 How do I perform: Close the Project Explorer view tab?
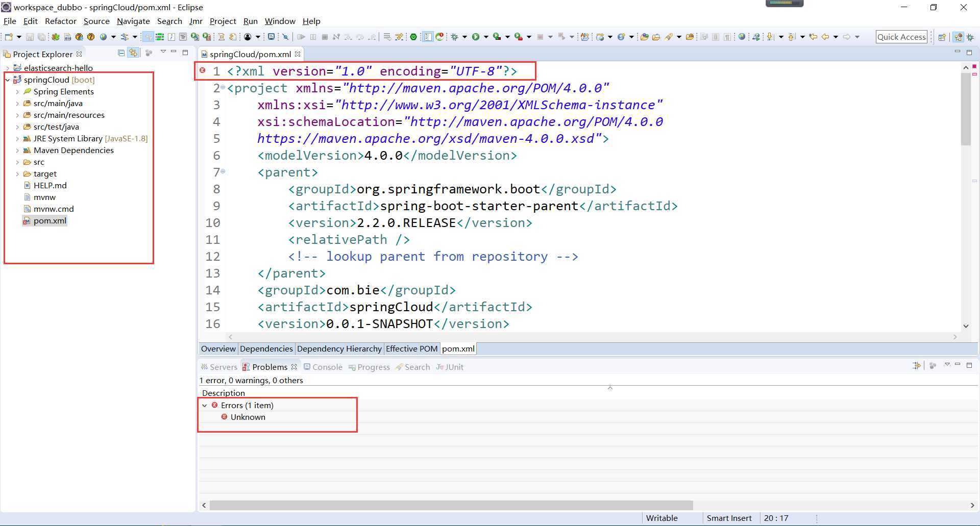(79, 54)
